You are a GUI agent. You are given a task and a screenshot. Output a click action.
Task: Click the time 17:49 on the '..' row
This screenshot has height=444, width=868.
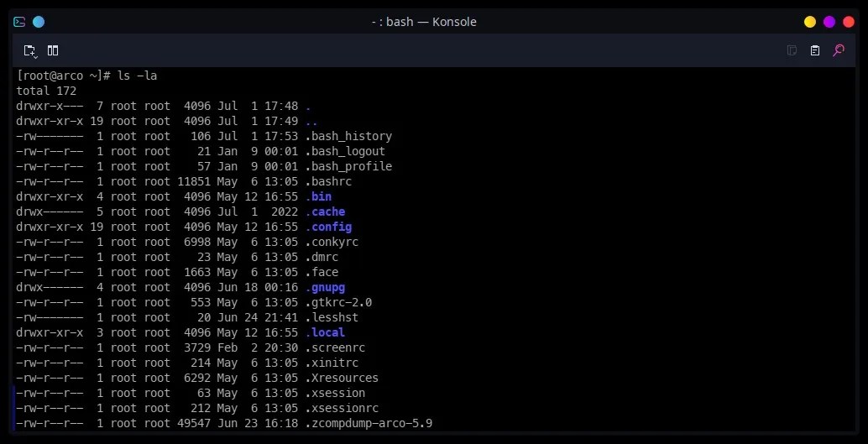(281, 121)
